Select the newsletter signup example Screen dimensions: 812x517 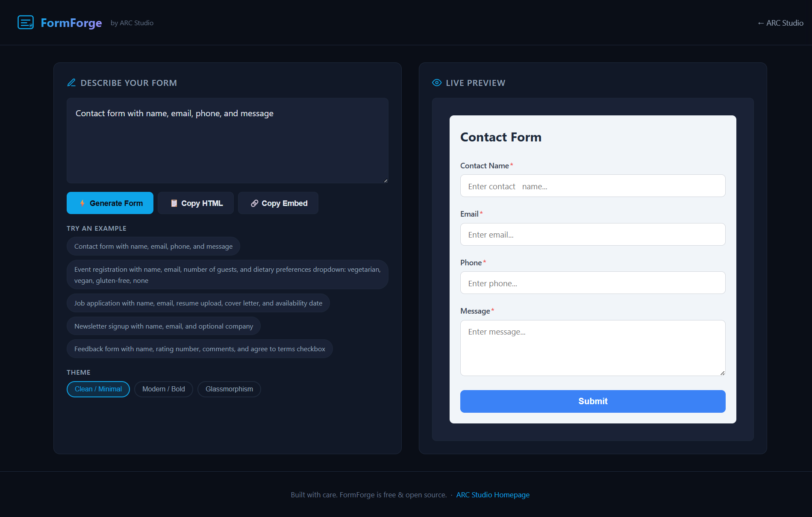[x=163, y=326]
